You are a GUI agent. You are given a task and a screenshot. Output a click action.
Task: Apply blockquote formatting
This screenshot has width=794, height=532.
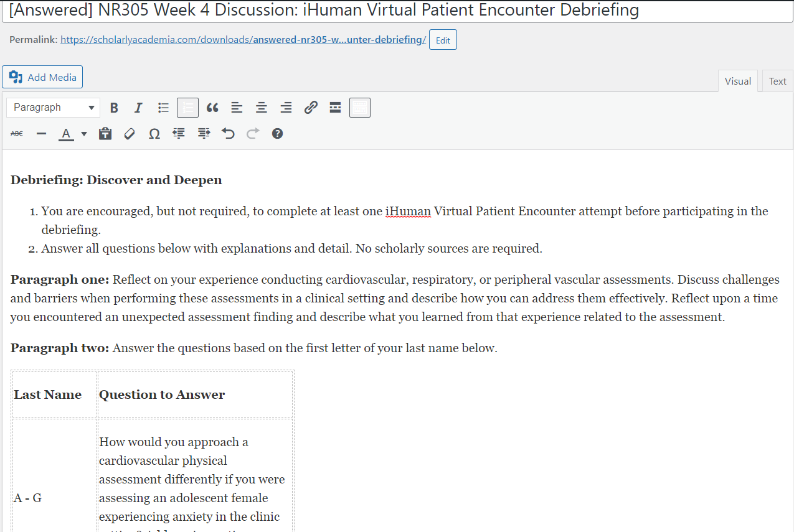tap(212, 108)
